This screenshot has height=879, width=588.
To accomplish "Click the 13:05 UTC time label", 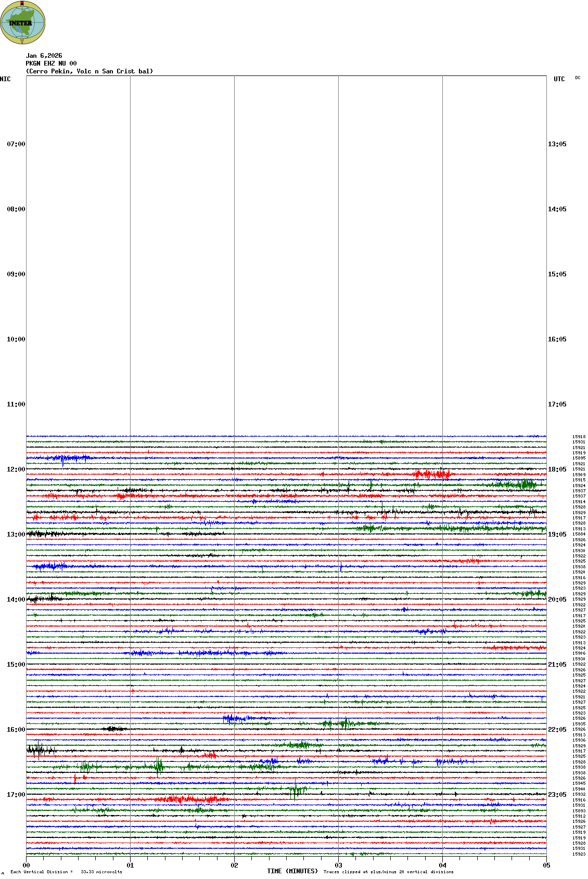I will pyautogui.click(x=557, y=144).
